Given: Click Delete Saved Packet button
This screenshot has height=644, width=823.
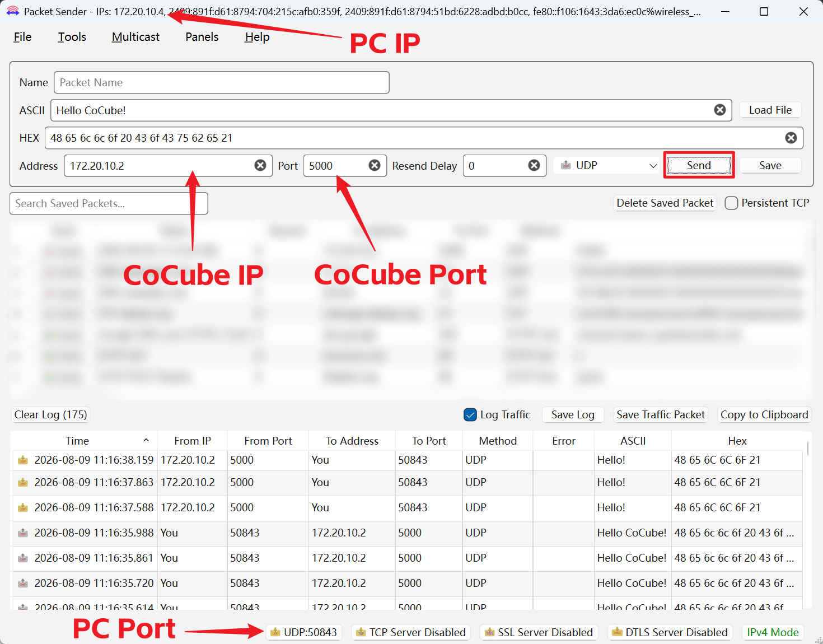Looking at the screenshot, I should [665, 203].
